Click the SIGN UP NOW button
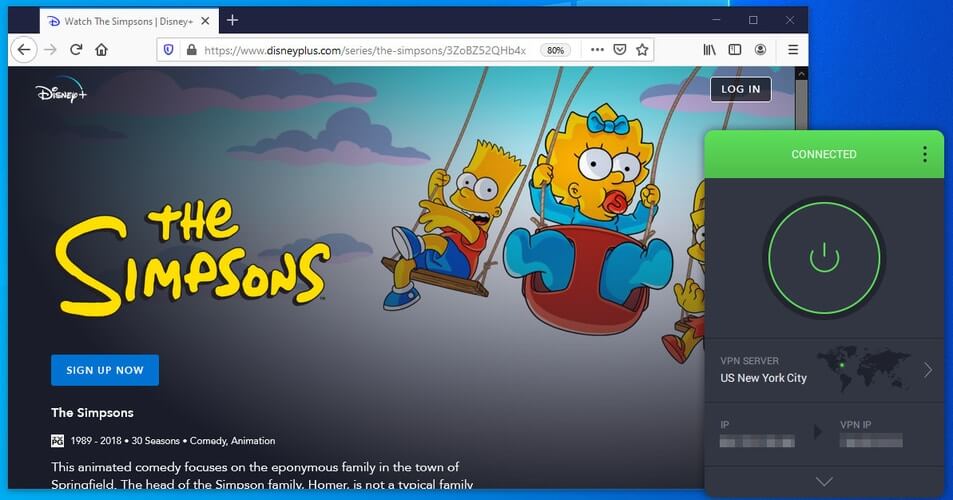 (105, 370)
